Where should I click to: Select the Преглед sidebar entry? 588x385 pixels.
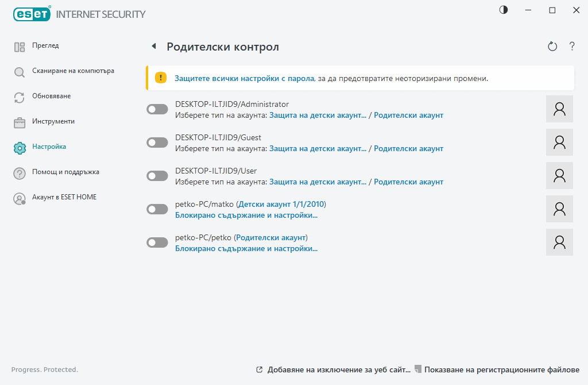pos(44,45)
